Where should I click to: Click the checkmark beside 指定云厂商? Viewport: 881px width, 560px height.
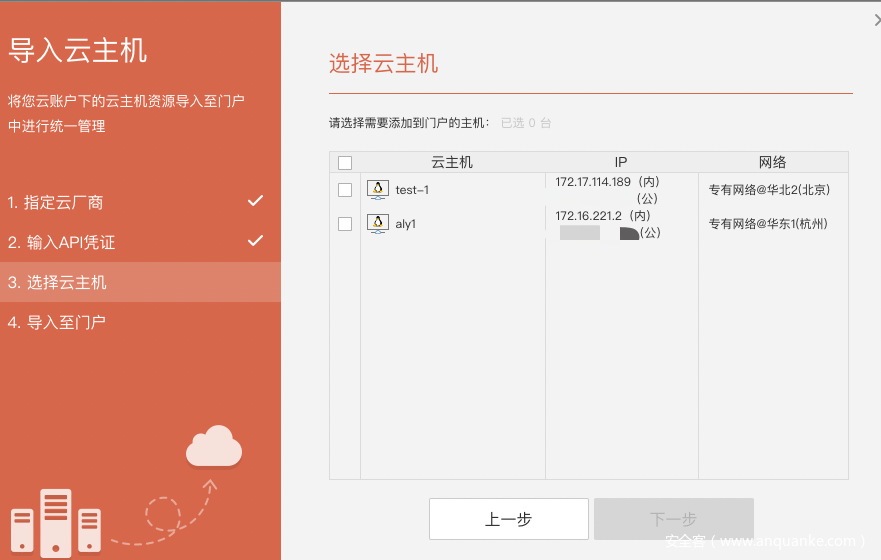256,201
